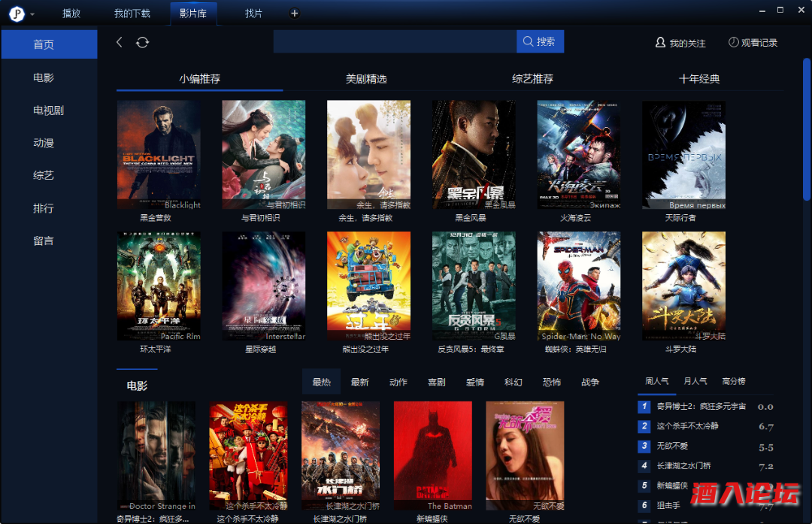
Task: Open the 十年经典 section tab
Action: [699, 79]
